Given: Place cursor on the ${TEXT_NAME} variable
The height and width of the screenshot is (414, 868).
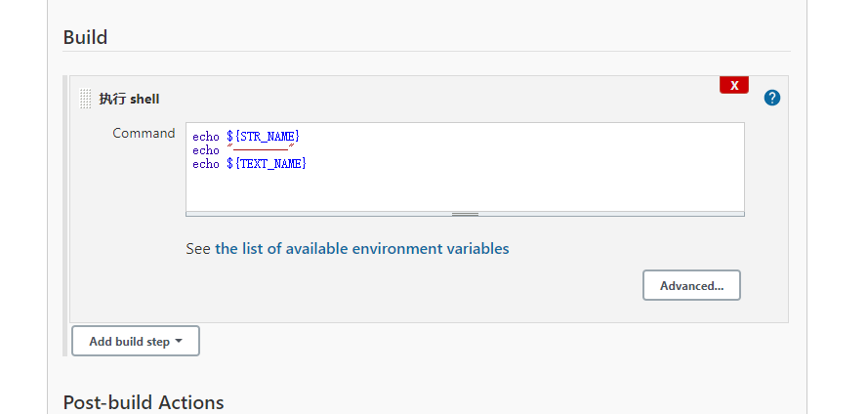Looking at the screenshot, I should coord(267,164).
